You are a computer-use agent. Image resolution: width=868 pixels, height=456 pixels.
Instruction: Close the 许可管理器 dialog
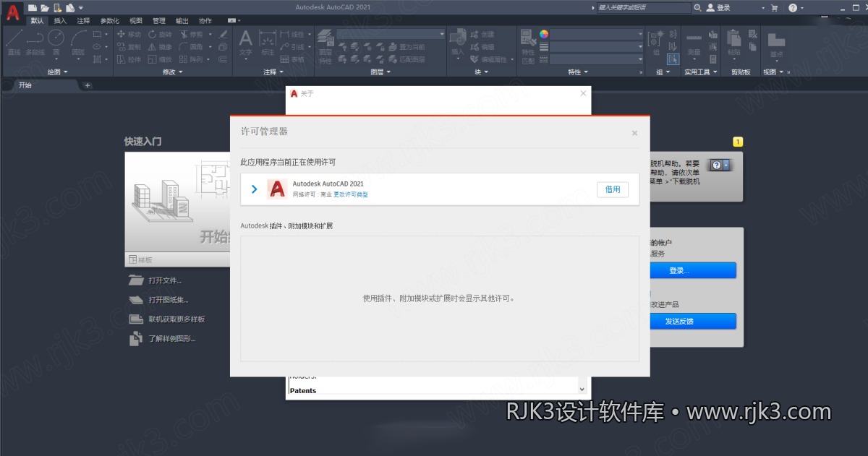(634, 133)
